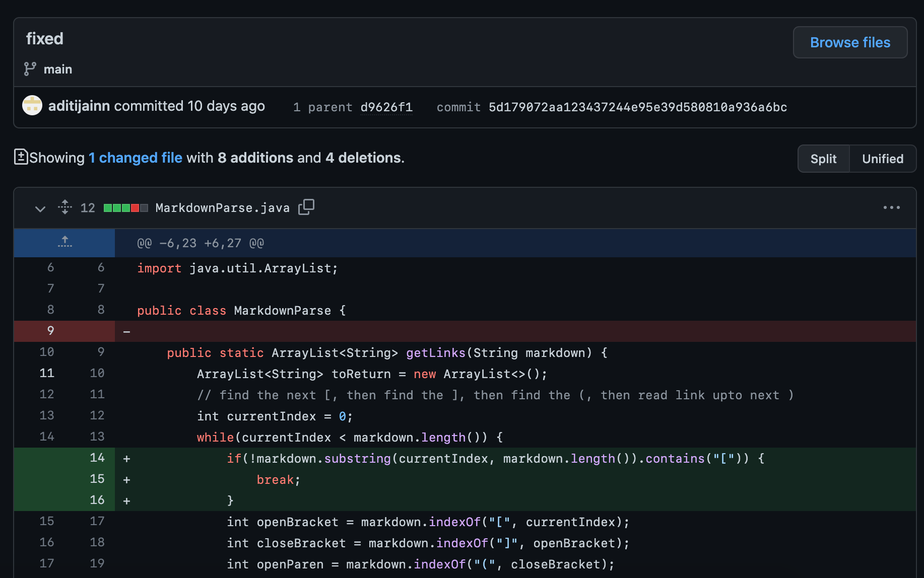
Task: Click the MarkdownParse.java file name
Action: [222, 208]
